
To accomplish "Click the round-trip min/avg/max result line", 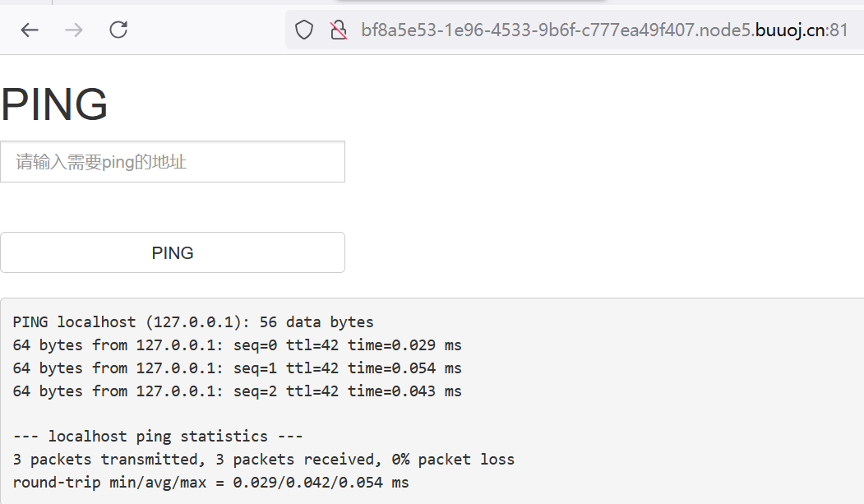I will [x=210, y=483].
